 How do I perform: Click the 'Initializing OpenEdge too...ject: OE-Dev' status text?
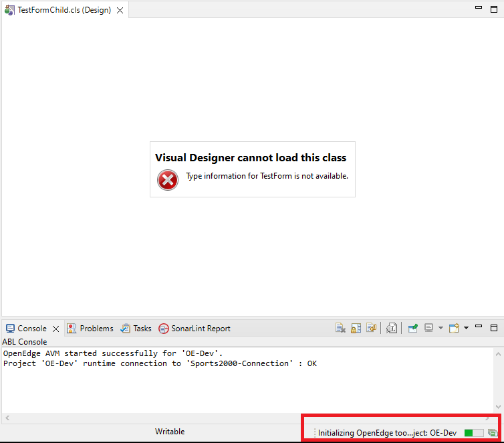click(387, 433)
